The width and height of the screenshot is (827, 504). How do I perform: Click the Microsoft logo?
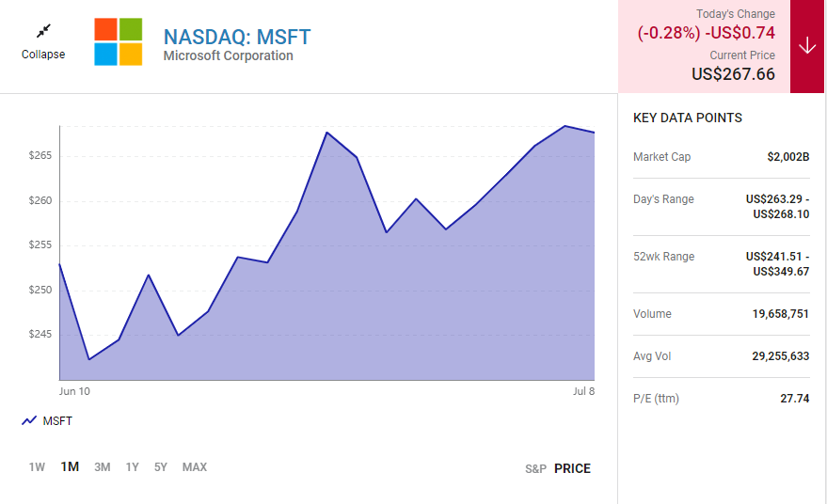pyautogui.click(x=119, y=42)
